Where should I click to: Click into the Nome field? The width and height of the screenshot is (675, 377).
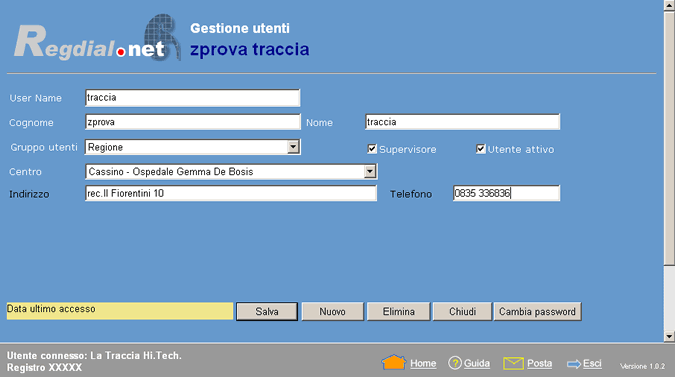point(462,122)
